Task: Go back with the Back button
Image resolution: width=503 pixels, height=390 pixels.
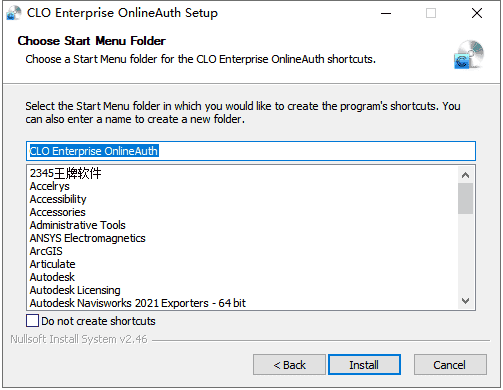Action: (x=289, y=365)
